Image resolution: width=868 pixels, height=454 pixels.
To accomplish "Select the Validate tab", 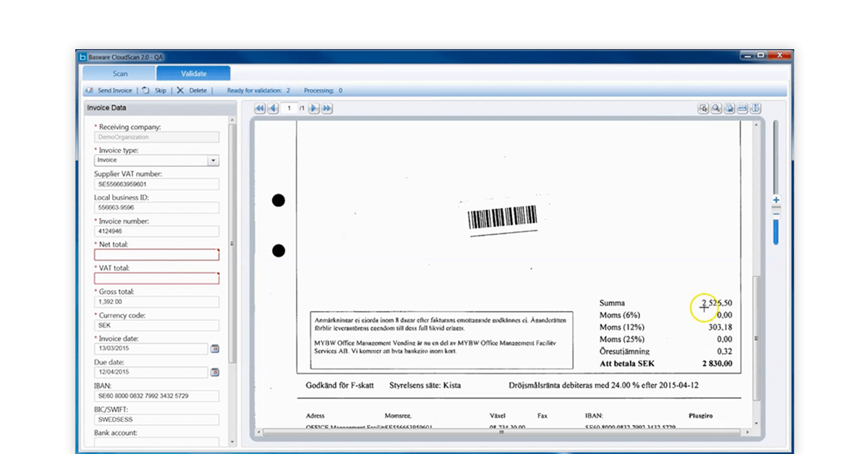I will tap(193, 73).
